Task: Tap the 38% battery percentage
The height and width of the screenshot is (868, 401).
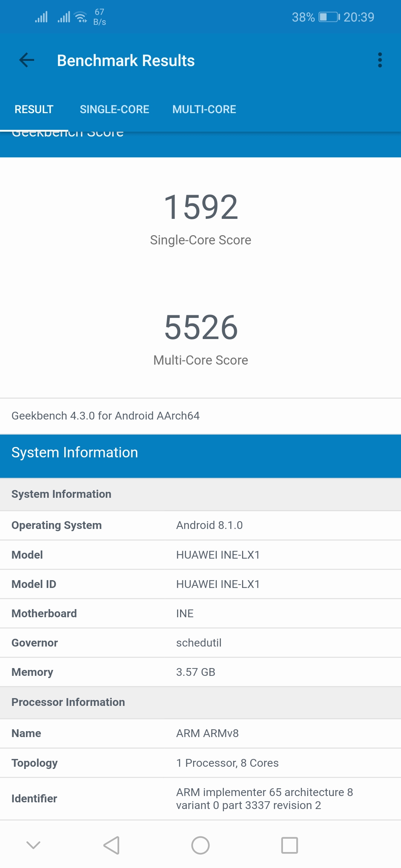Action: click(303, 17)
